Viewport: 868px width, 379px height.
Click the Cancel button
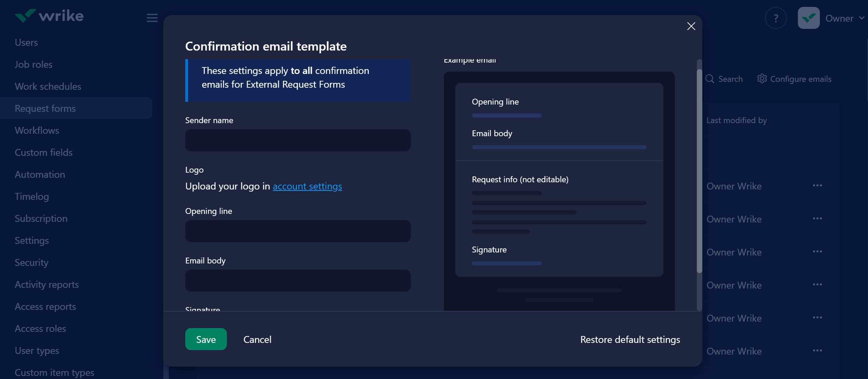(x=257, y=339)
